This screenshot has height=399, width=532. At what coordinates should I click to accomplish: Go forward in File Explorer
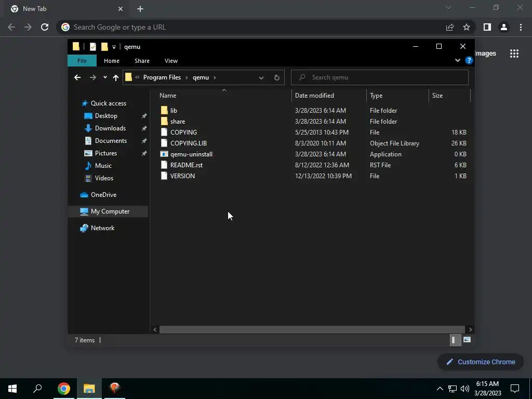[92, 78]
